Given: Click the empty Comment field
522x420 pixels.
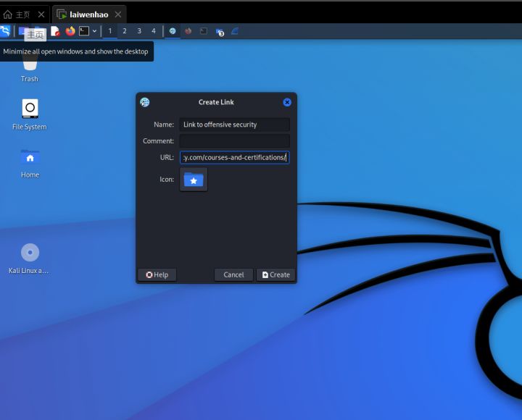Looking at the screenshot, I should [234, 141].
